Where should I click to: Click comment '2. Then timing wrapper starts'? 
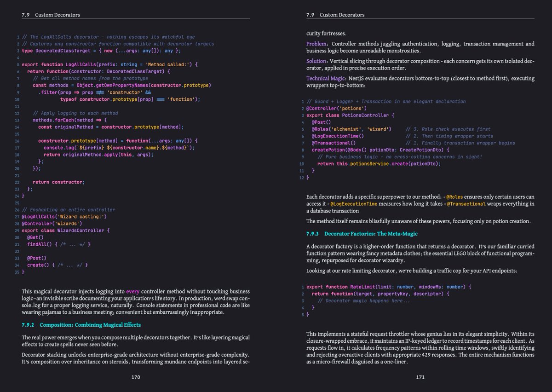pyautogui.click(x=449, y=136)
